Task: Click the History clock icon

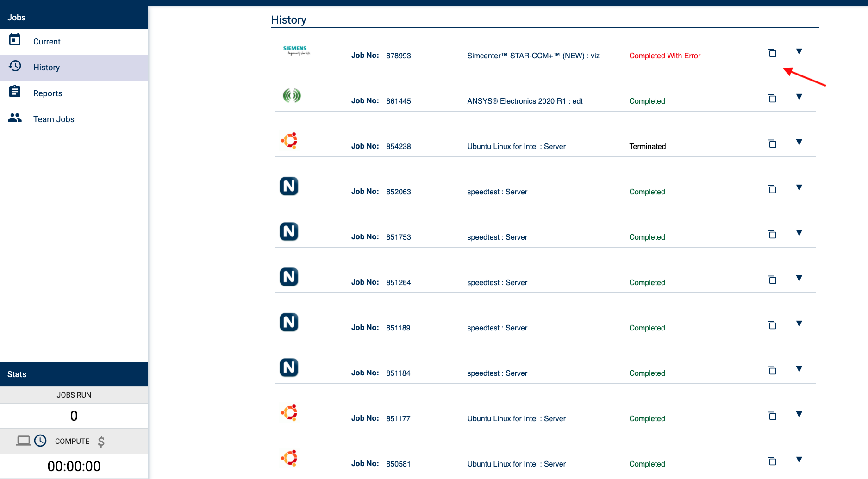Action: click(x=15, y=66)
